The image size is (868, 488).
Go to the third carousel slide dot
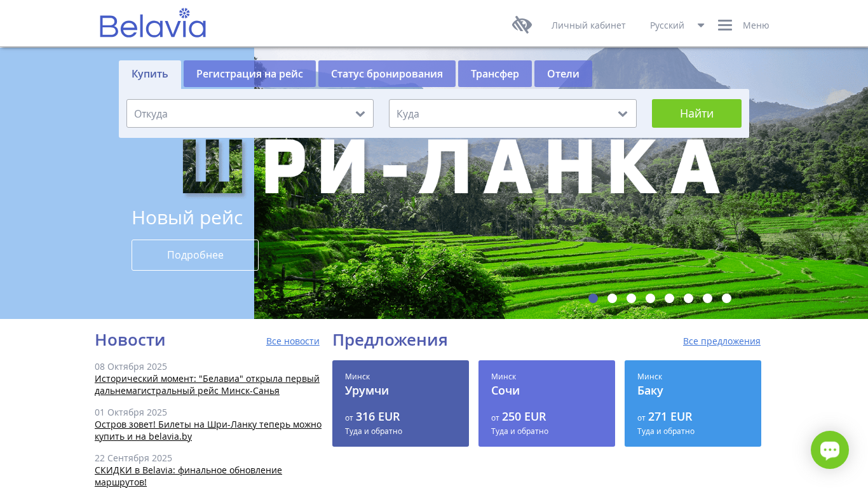tap(631, 298)
